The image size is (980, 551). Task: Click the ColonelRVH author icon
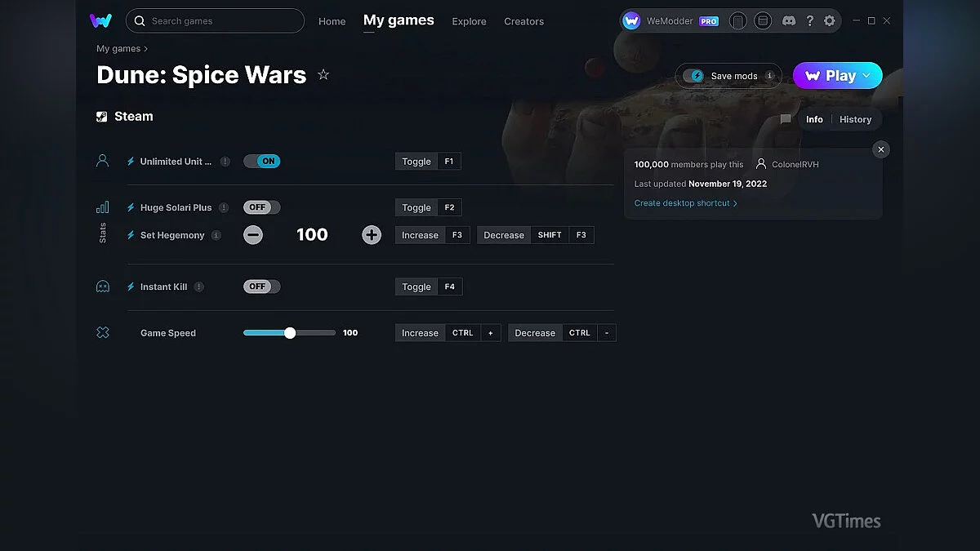[761, 164]
